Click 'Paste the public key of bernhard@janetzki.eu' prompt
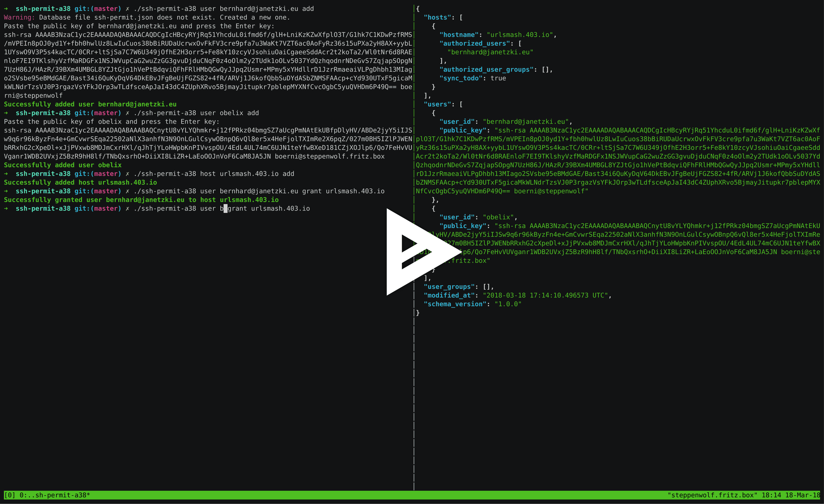Screen dimensions: 824x504 [x=139, y=26]
